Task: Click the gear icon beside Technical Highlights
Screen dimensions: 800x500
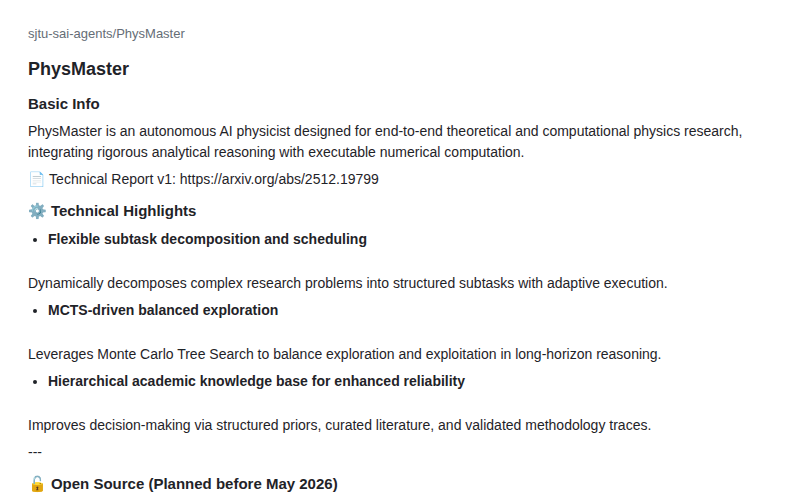Action: [x=37, y=211]
